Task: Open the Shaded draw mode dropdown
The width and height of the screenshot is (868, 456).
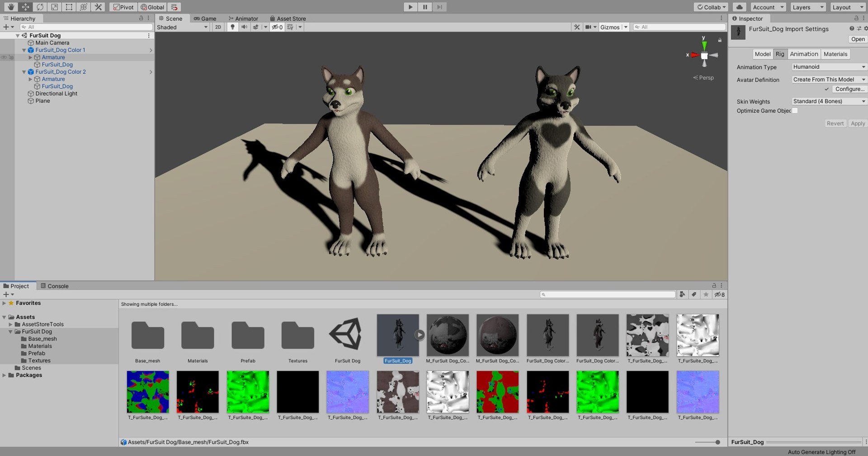Action: tap(182, 27)
